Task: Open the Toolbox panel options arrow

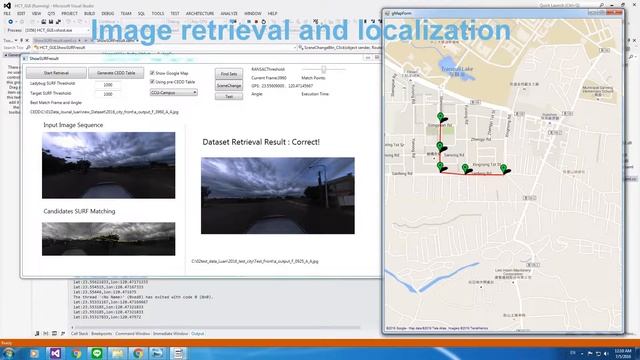Action: (x=16, y=40)
